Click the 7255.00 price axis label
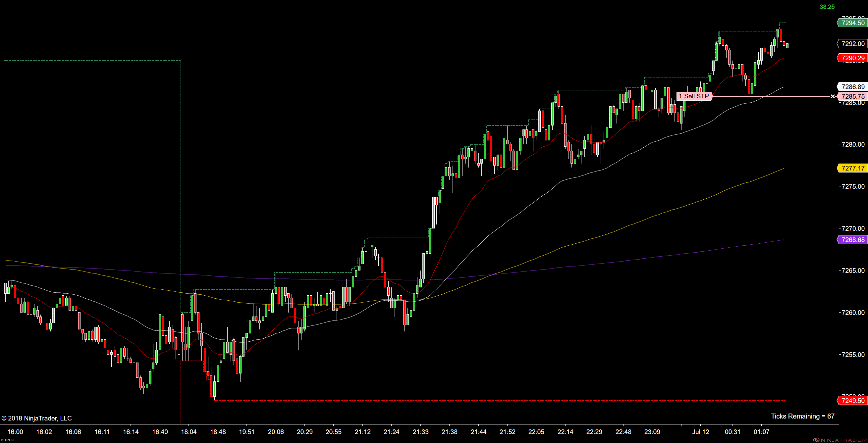The width and height of the screenshot is (868, 443). [853, 355]
